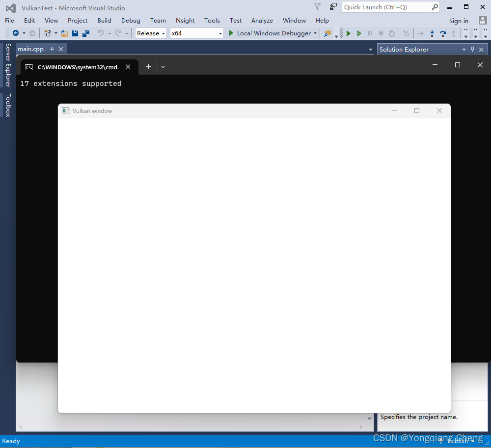The width and height of the screenshot is (491, 448).
Task: Open the Build menu
Action: tap(104, 20)
